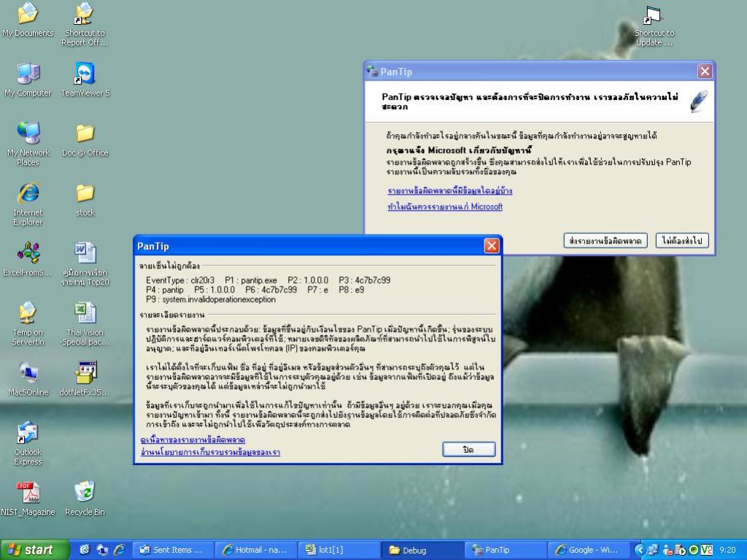Click the feather icon in error dialog
Image resolution: width=747 pixels, height=560 pixels.
coord(698,101)
